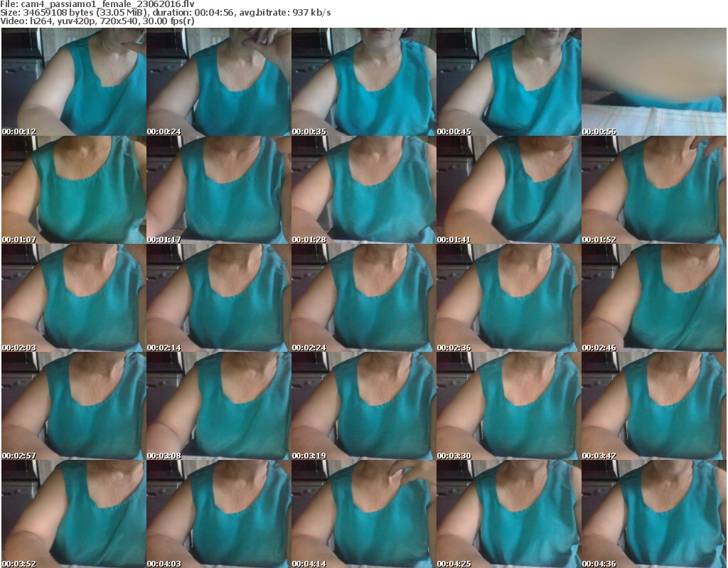Open the frame at 00:01:52
This screenshot has height=568, width=728.
point(654,190)
